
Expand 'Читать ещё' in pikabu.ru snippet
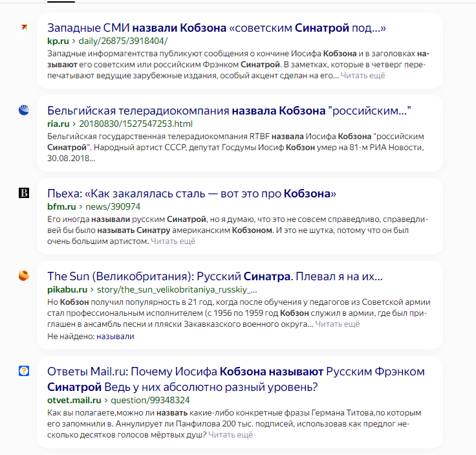tap(337, 324)
